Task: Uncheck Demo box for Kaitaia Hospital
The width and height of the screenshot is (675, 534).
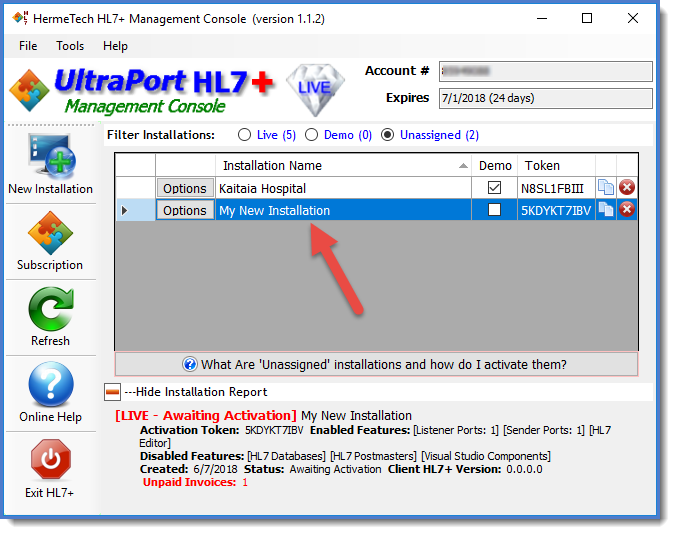Action: point(494,188)
